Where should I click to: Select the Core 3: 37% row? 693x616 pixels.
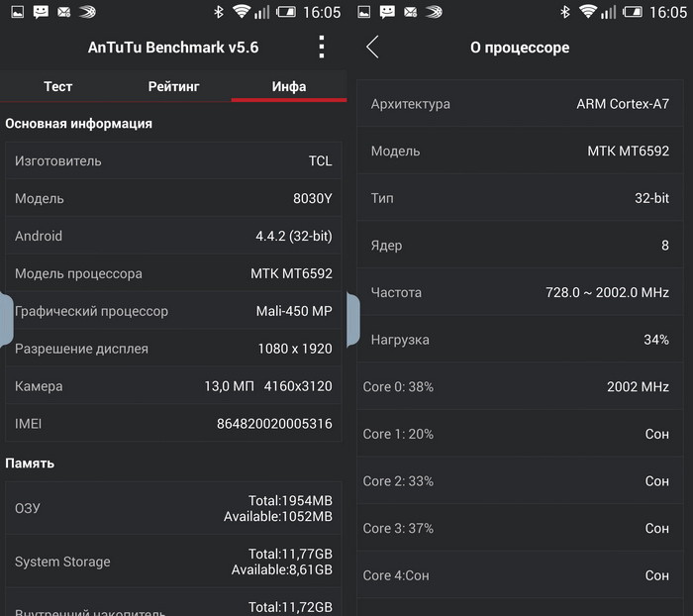pos(520,528)
